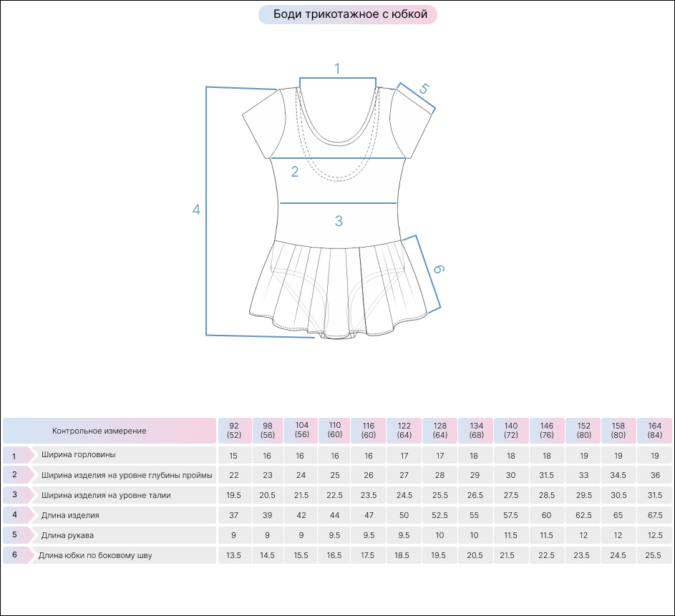The height and width of the screenshot is (616, 675).
Task: Click measurement number 2 on the chest line
Action: [x=294, y=172]
